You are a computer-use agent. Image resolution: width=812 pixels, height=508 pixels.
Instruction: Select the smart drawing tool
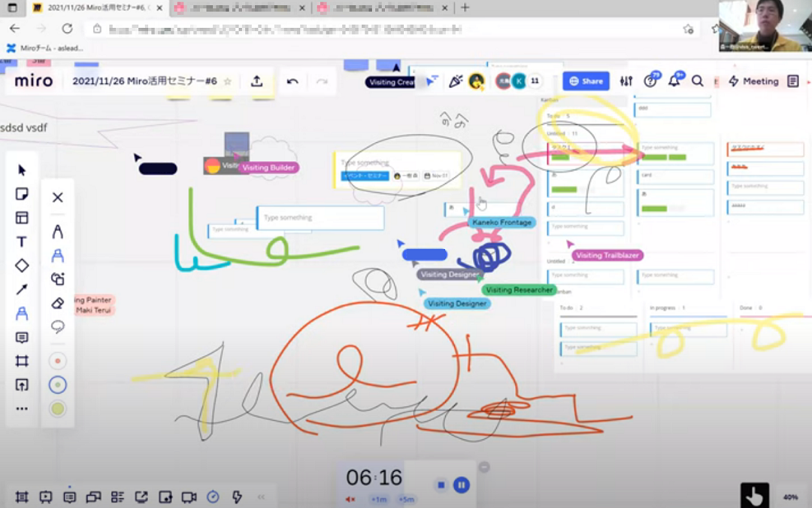[57, 279]
